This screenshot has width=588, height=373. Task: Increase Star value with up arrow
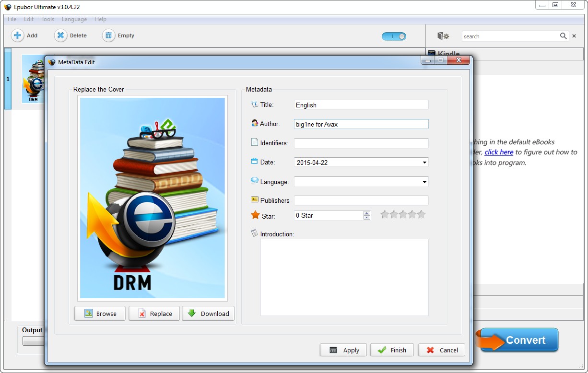pyautogui.click(x=367, y=213)
